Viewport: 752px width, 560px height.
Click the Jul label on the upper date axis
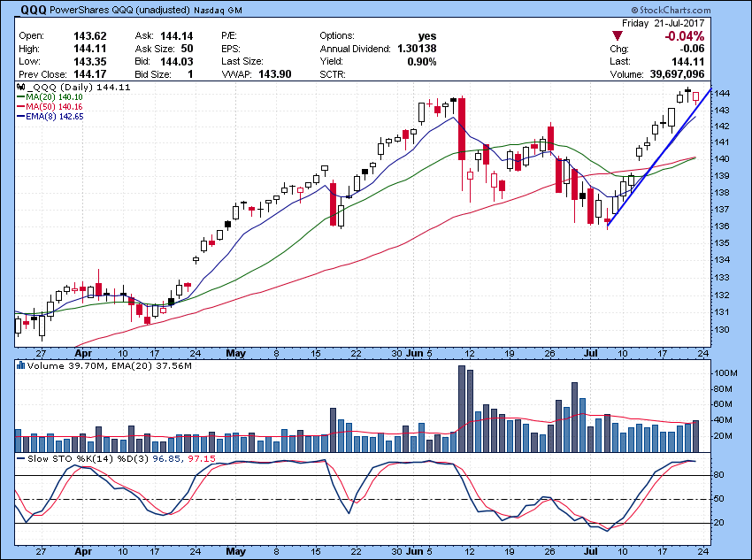(591, 353)
